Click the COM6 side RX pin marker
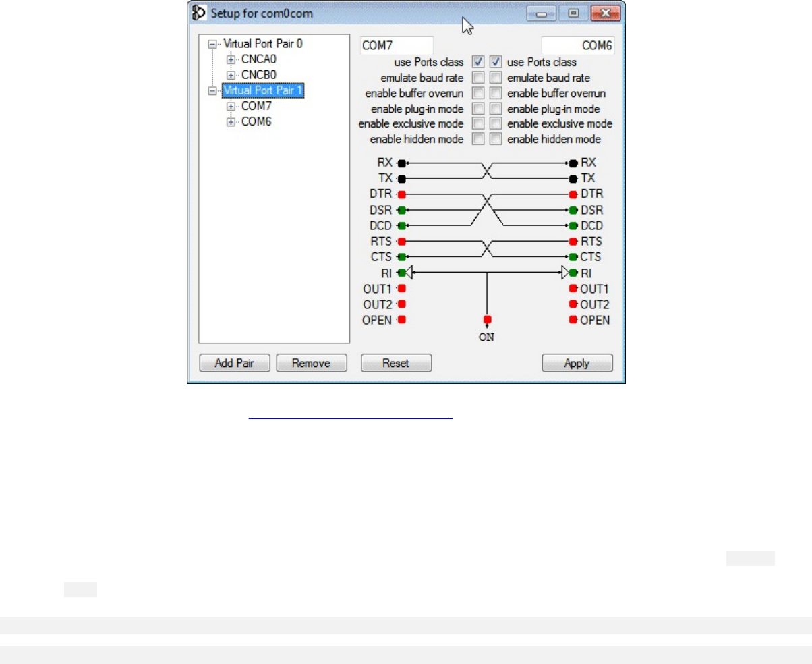 (x=573, y=163)
